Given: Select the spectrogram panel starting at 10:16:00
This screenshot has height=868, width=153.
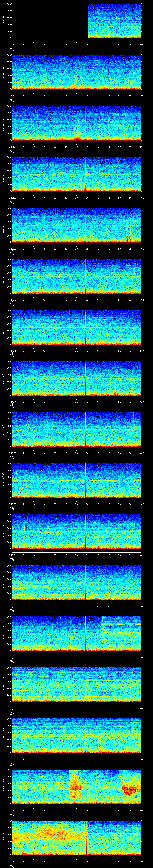Looking at the screenshot, I should click(77, 378).
